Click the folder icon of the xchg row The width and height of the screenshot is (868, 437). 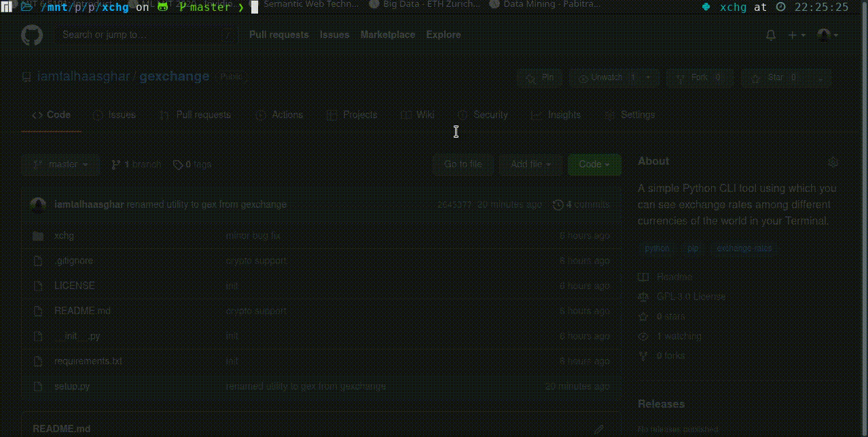tap(38, 236)
